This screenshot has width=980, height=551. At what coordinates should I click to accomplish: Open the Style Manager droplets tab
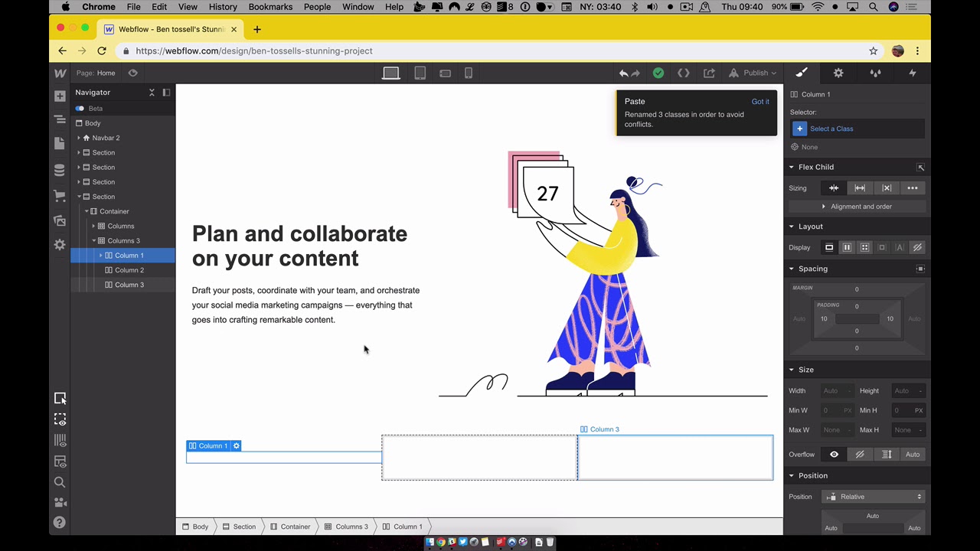pos(875,73)
